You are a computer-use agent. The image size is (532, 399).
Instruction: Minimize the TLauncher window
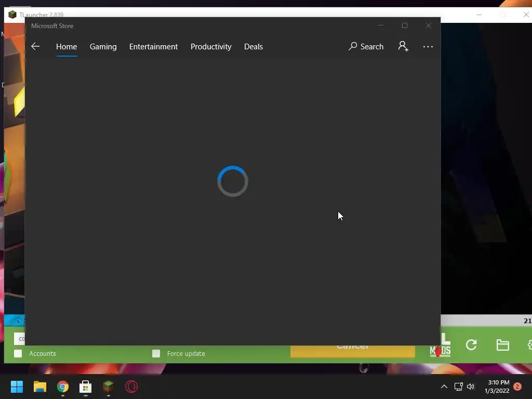coord(479,15)
